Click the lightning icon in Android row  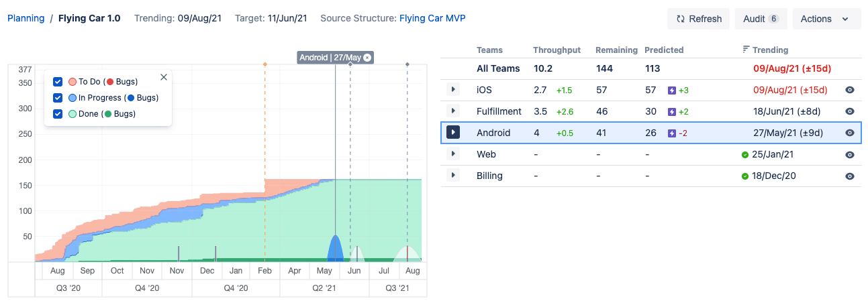(x=672, y=133)
